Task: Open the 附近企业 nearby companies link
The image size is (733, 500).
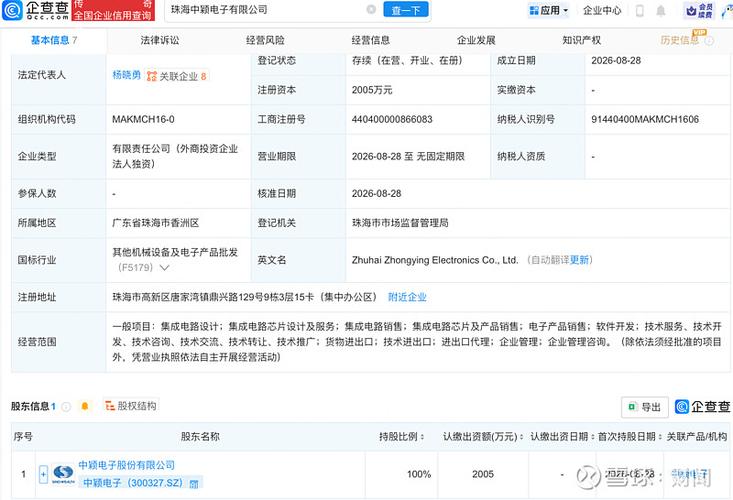Action: (407, 297)
